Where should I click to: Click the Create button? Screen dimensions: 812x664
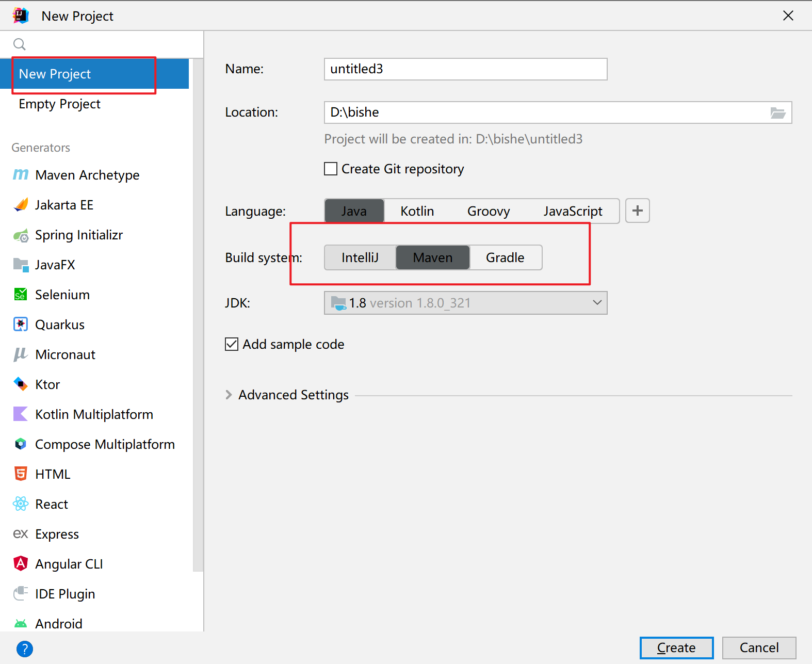(676, 647)
